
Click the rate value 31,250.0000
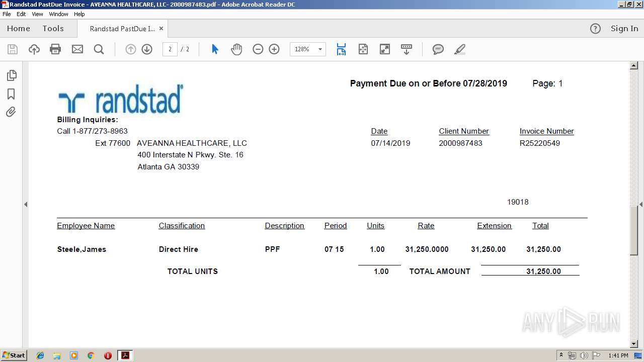(x=427, y=249)
